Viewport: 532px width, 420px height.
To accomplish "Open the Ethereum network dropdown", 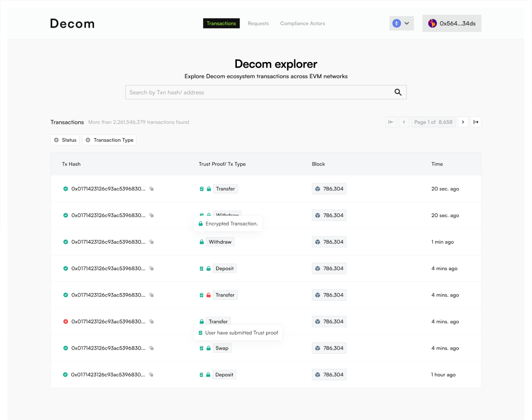I will coord(401,23).
